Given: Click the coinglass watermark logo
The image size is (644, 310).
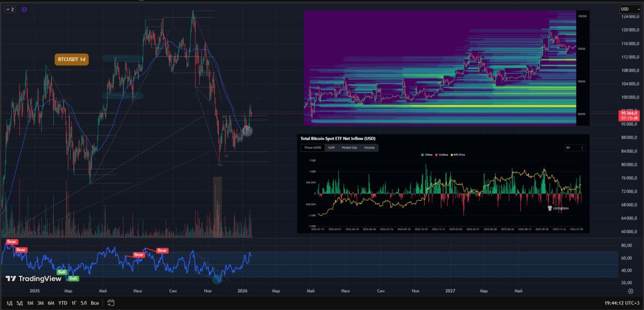Looking at the screenshot, I should tap(558, 208).
